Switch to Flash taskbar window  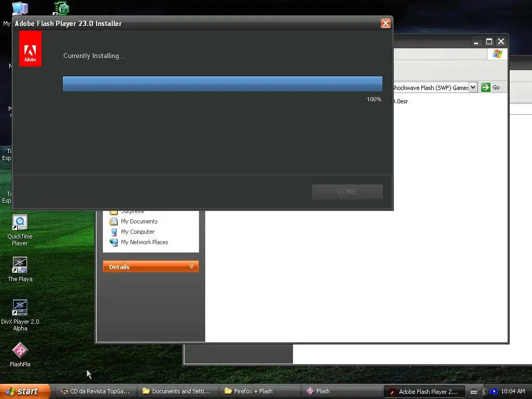pos(341,392)
